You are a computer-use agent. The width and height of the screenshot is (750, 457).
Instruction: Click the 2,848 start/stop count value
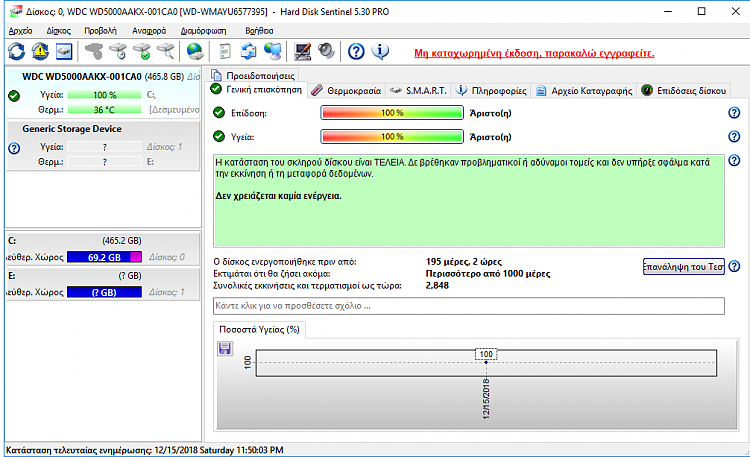tap(437, 286)
